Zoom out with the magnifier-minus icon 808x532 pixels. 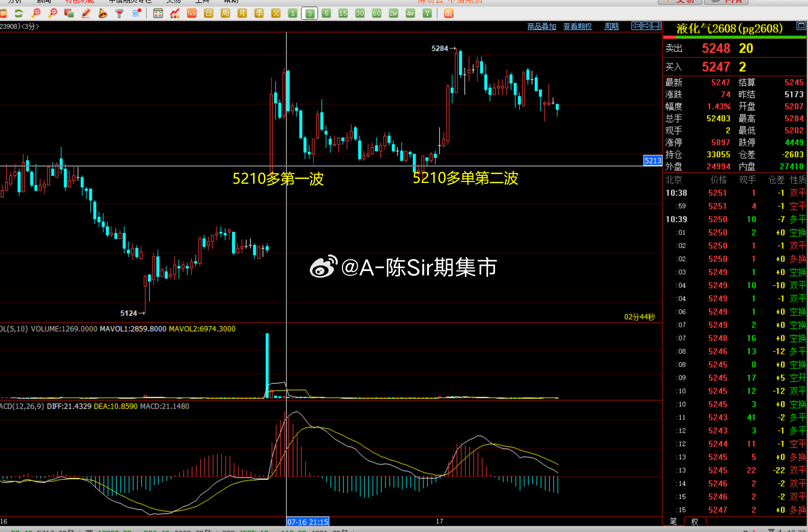point(52,14)
